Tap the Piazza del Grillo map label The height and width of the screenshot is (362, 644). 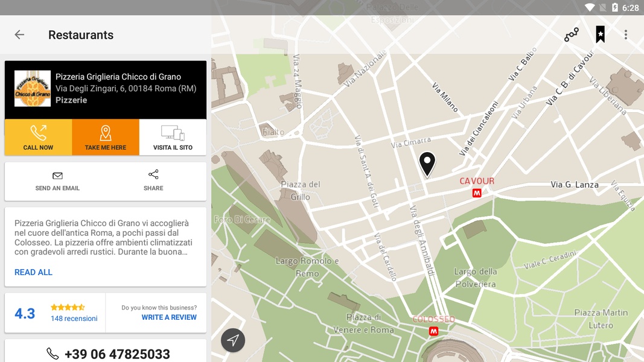click(x=300, y=191)
